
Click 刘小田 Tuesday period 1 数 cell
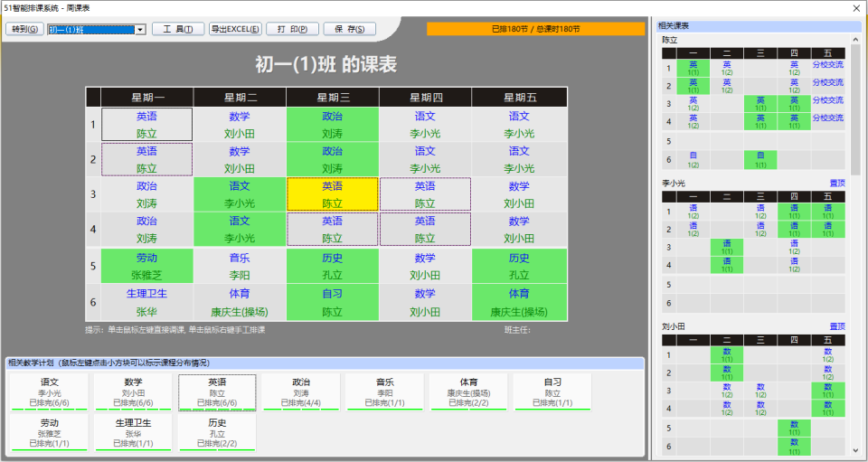(x=727, y=354)
